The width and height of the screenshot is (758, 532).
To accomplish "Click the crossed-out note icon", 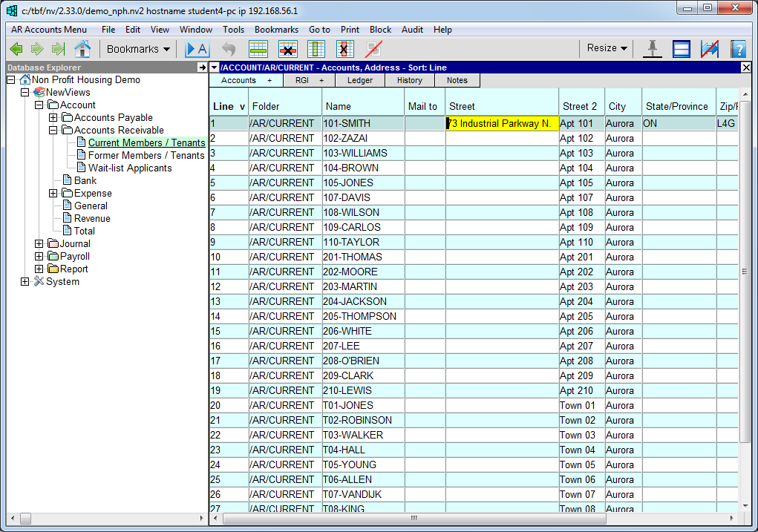I will coord(374,49).
